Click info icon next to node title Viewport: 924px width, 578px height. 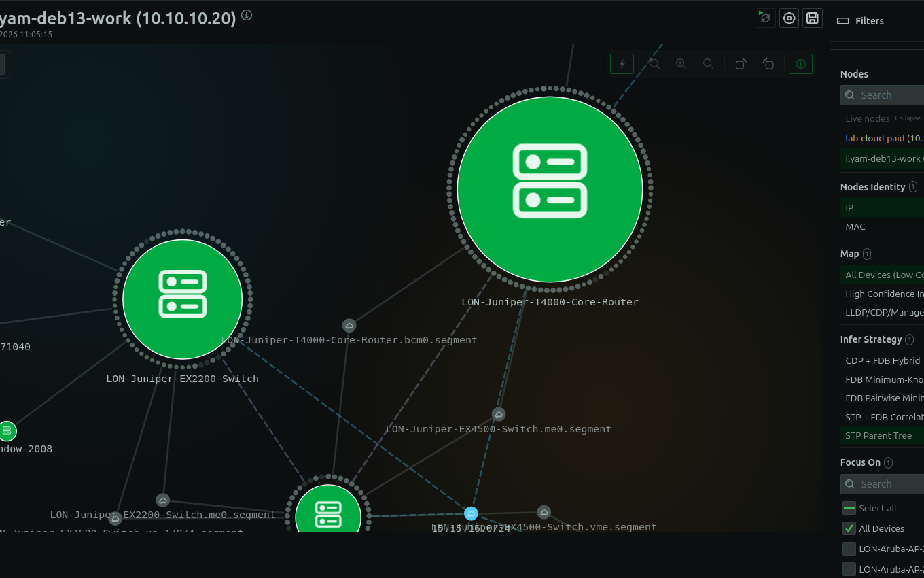point(247,15)
